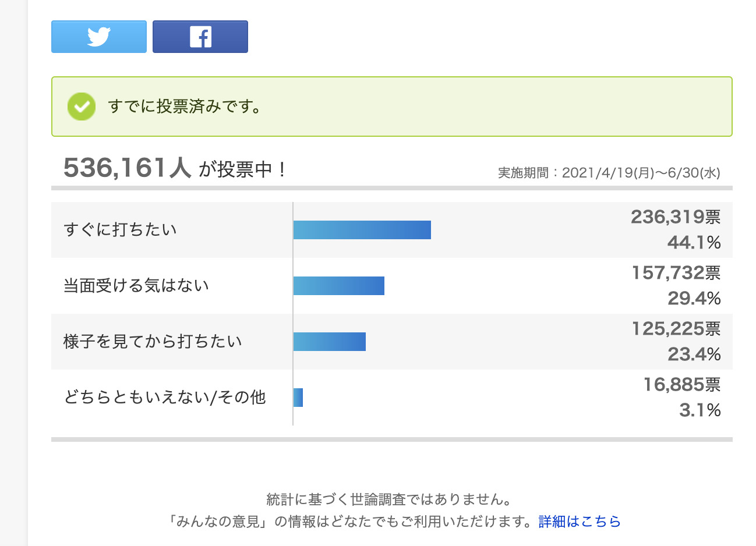Click the 29.4% percentage value
Viewport: 756px width, 546px height.
point(694,299)
